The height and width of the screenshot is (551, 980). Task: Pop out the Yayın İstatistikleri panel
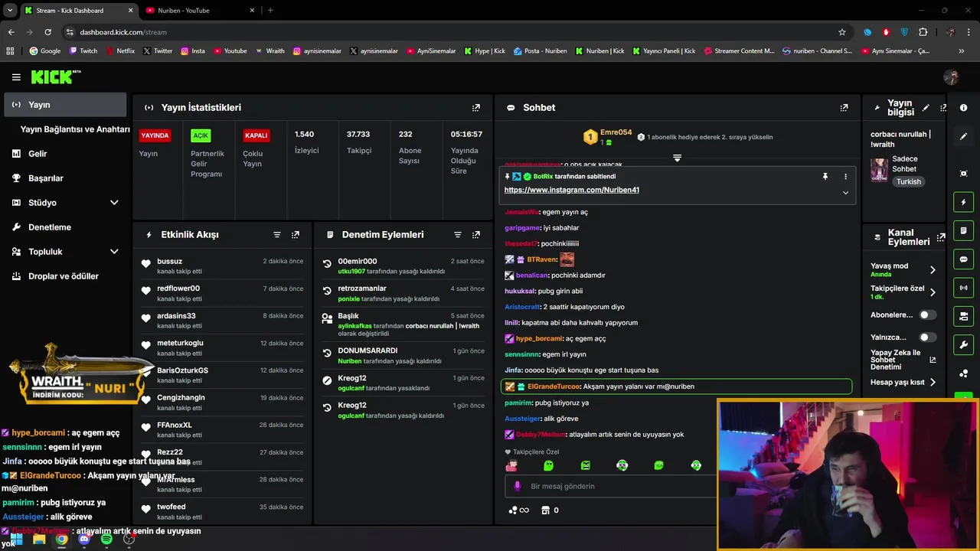[x=476, y=108]
